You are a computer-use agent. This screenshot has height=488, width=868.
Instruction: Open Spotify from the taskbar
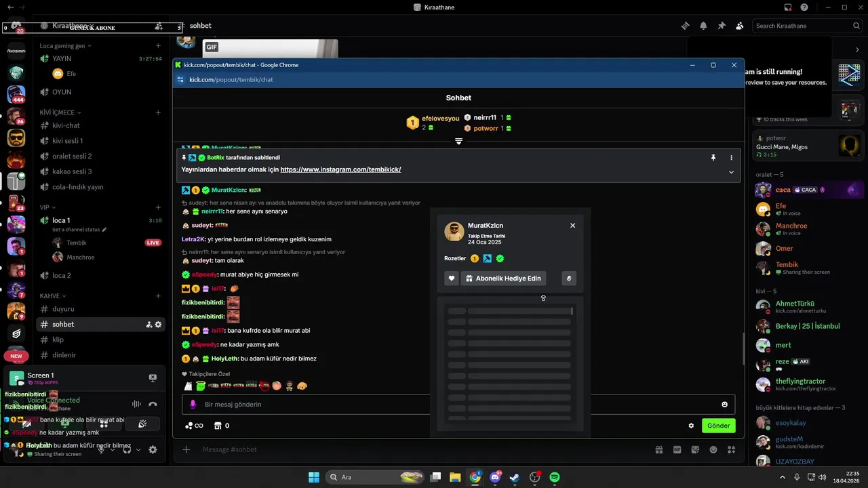554,477
